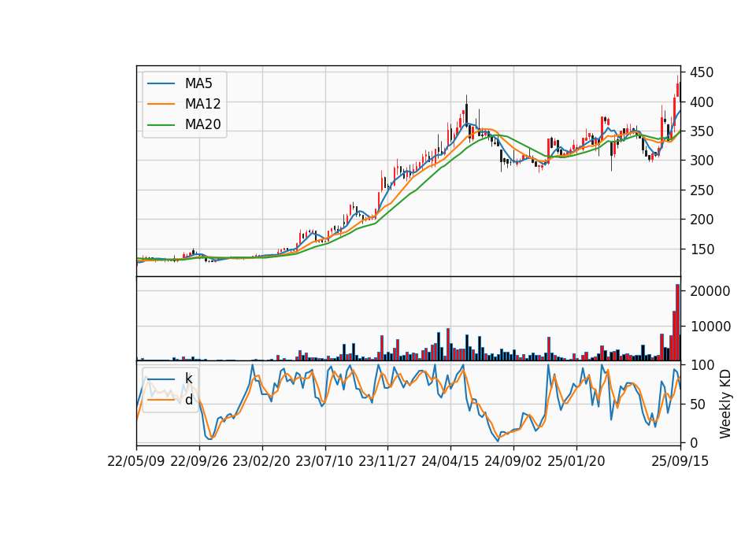Click the 10000 volume axis tick
The width and height of the screenshot is (756, 543).
(710, 327)
